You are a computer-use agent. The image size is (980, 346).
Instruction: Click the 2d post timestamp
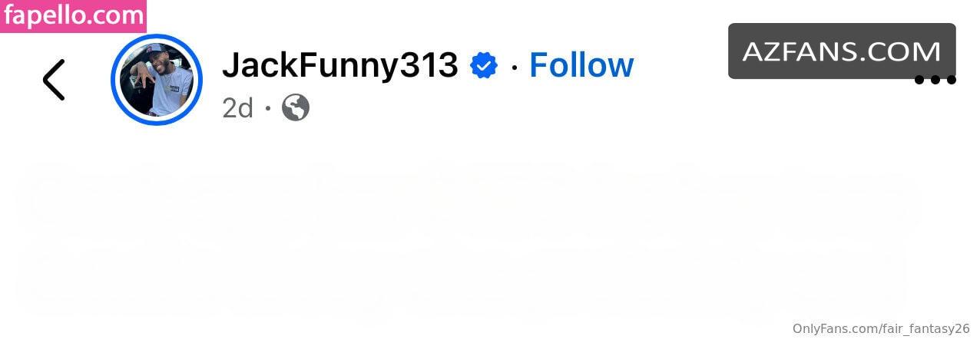[237, 107]
